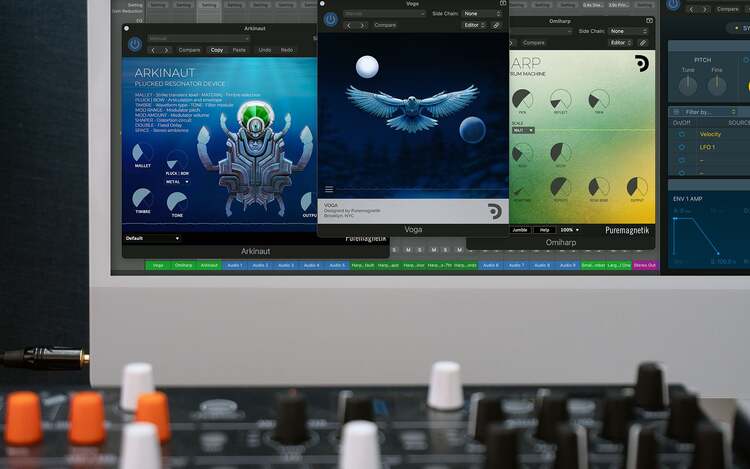Adjust the TIMBRE knob in Arkinaut
The width and height of the screenshot is (750, 469).
click(x=143, y=198)
